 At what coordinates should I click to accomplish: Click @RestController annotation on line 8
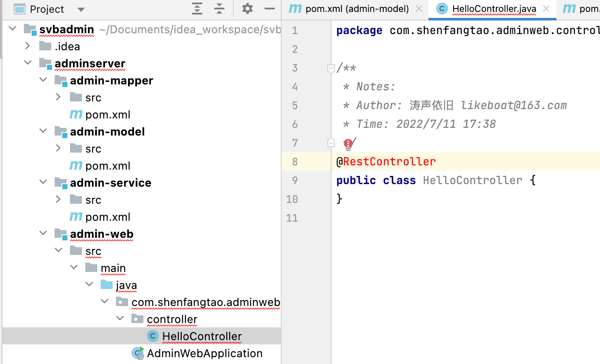click(x=386, y=162)
